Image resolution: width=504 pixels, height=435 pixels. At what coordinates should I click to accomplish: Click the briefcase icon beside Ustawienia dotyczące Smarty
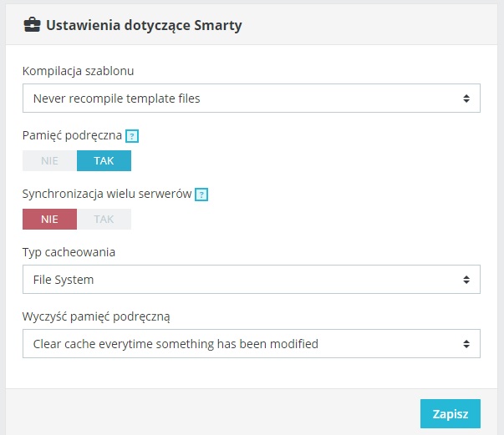[x=32, y=25]
